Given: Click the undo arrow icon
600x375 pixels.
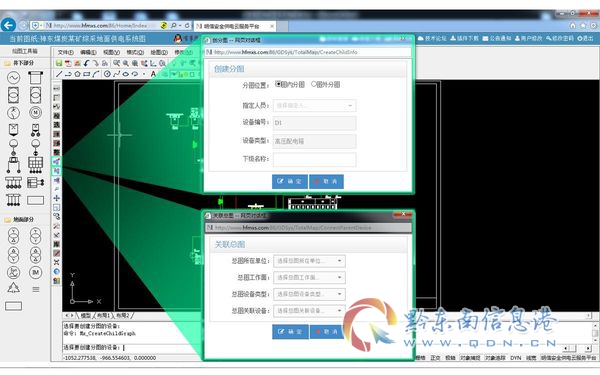Looking at the screenshot, I should 86,63.
